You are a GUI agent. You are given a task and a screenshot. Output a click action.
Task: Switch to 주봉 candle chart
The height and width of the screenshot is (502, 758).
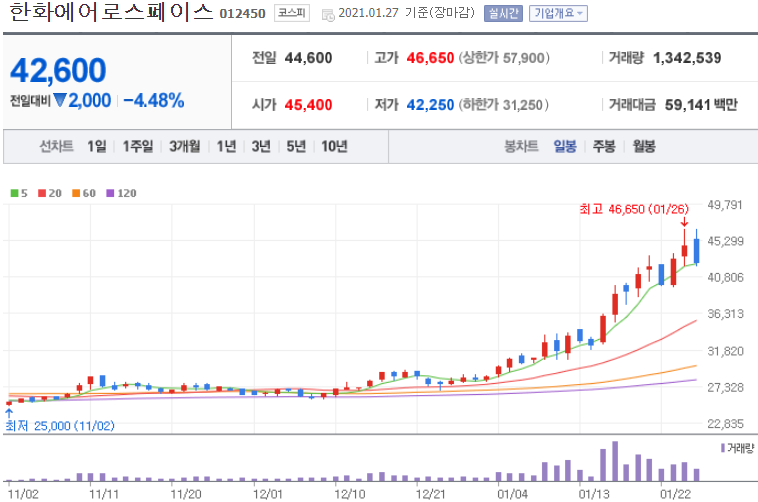(604, 146)
